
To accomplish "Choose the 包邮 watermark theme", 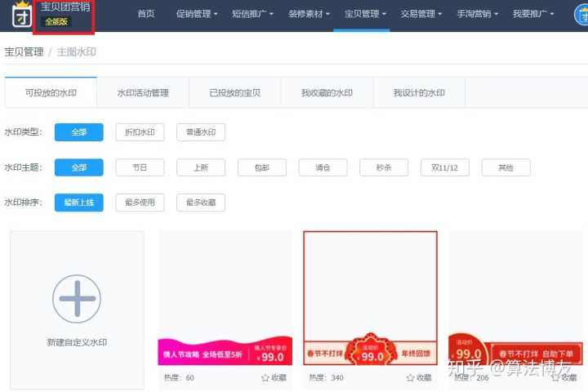I will [262, 167].
